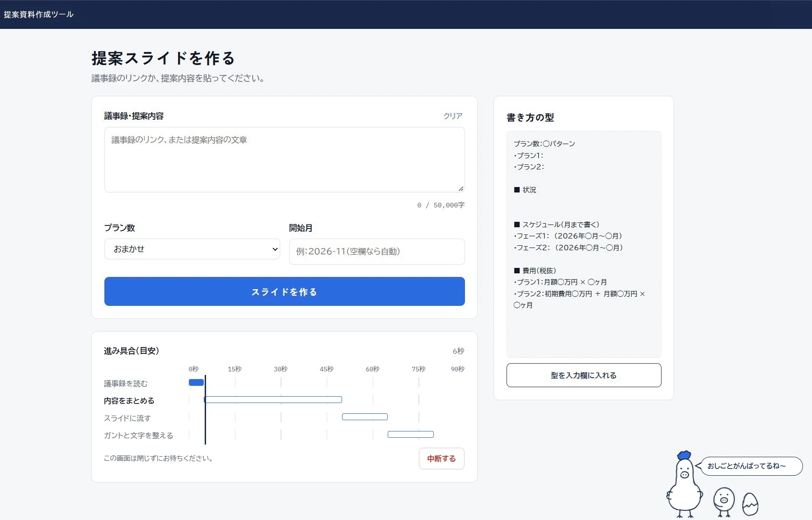Viewport: 812px width, 520px height.
Task: Click the ■ スケジュール(月まで書く) line
Action: point(557,225)
